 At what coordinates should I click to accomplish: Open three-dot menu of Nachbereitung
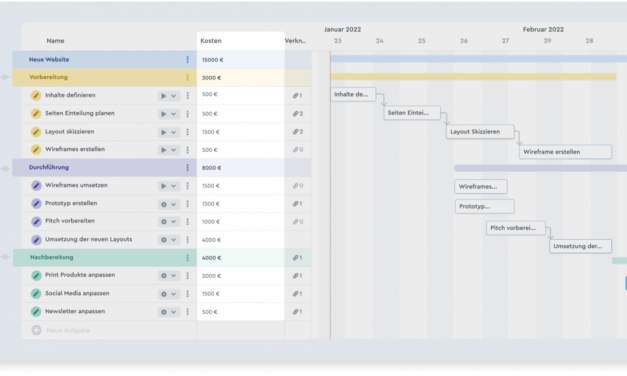tap(188, 258)
